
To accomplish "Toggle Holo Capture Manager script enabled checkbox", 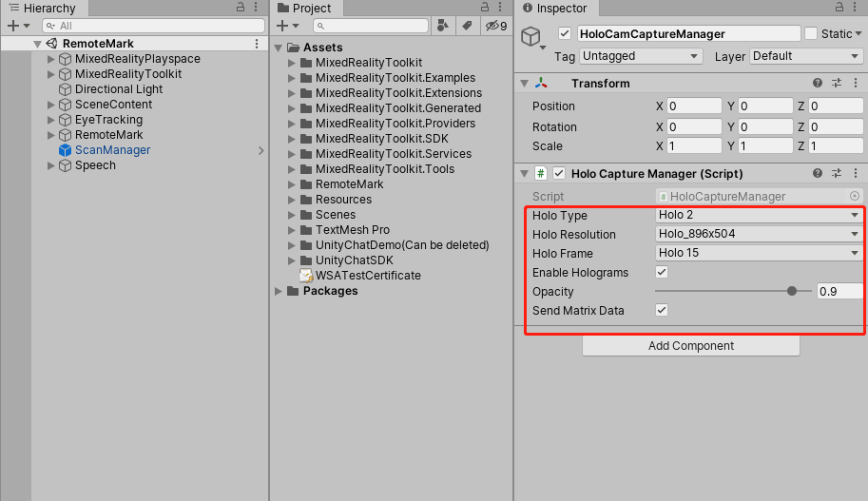I will 559,173.
